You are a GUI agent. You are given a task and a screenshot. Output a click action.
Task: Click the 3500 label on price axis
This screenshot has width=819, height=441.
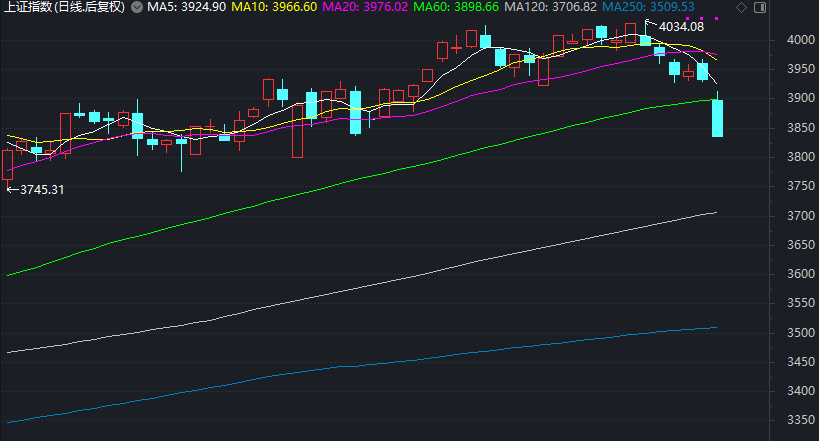[799, 333]
